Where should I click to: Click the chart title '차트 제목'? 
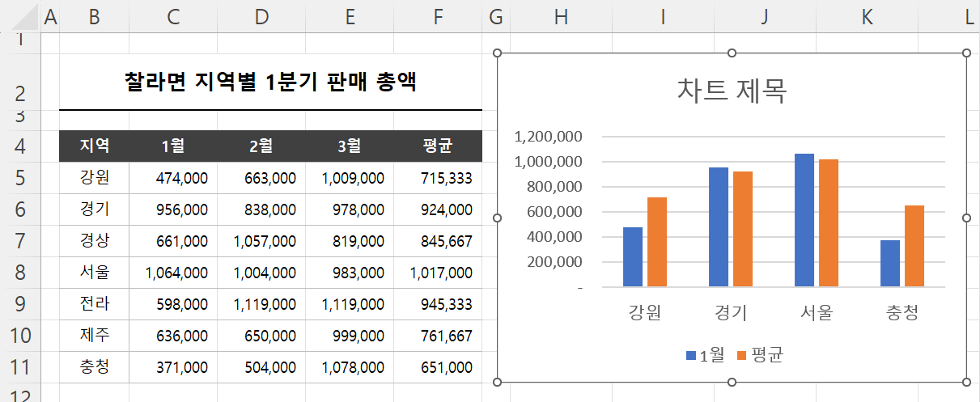point(732,91)
